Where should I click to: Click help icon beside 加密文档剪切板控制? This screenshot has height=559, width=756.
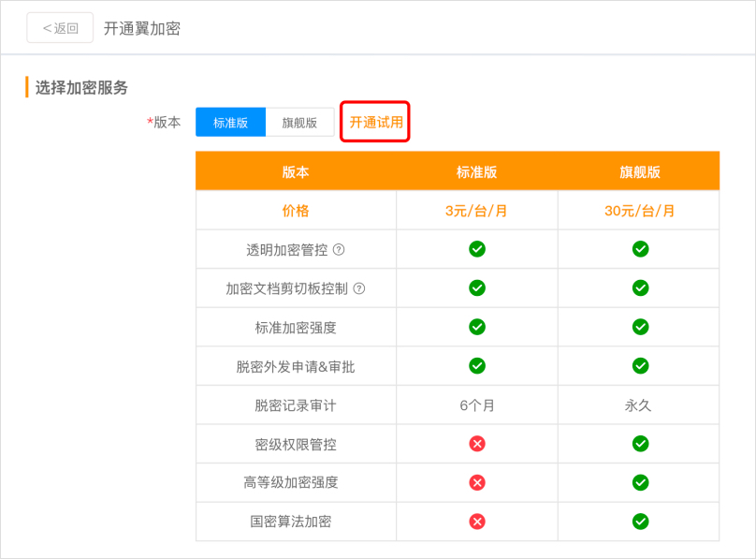click(359, 287)
